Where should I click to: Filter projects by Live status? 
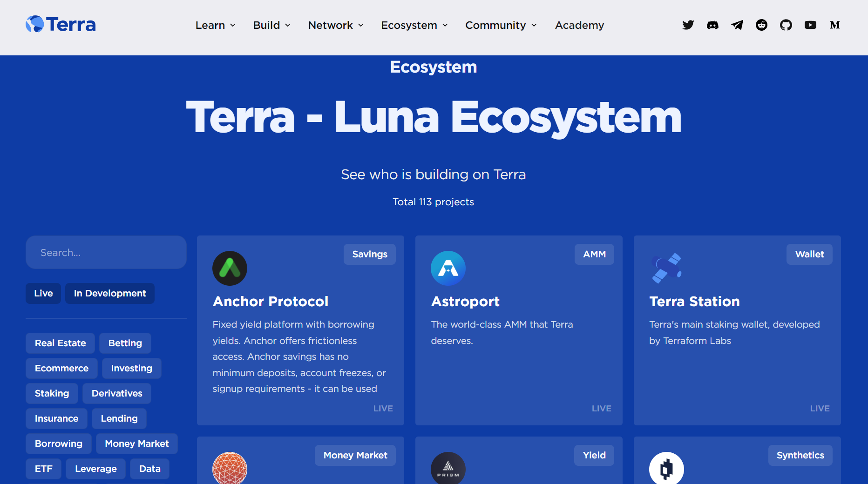pyautogui.click(x=43, y=293)
